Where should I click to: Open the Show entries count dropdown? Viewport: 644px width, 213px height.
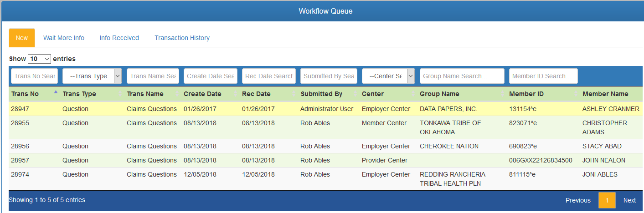39,59
